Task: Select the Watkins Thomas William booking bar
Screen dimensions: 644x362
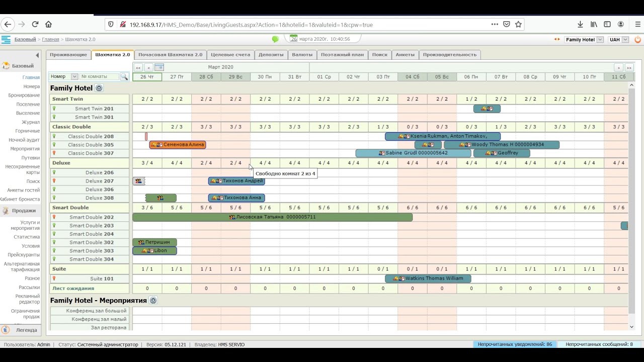Action: [x=428, y=279]
